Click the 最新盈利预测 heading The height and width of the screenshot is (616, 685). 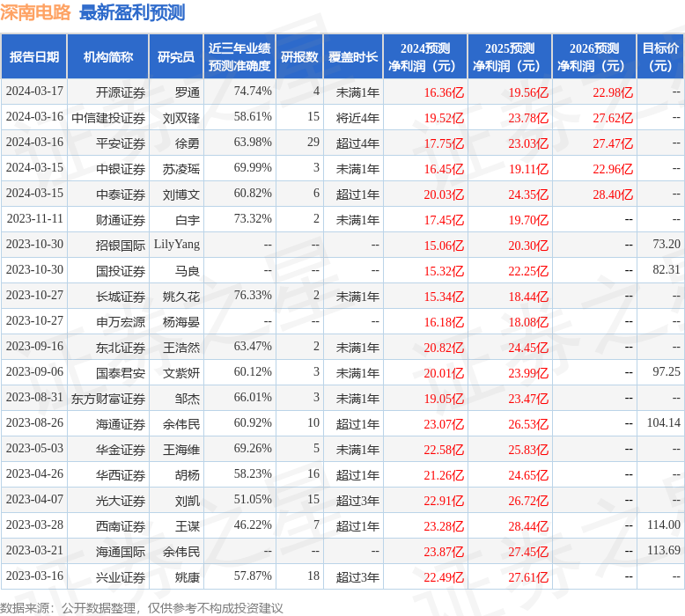point(132,12)
